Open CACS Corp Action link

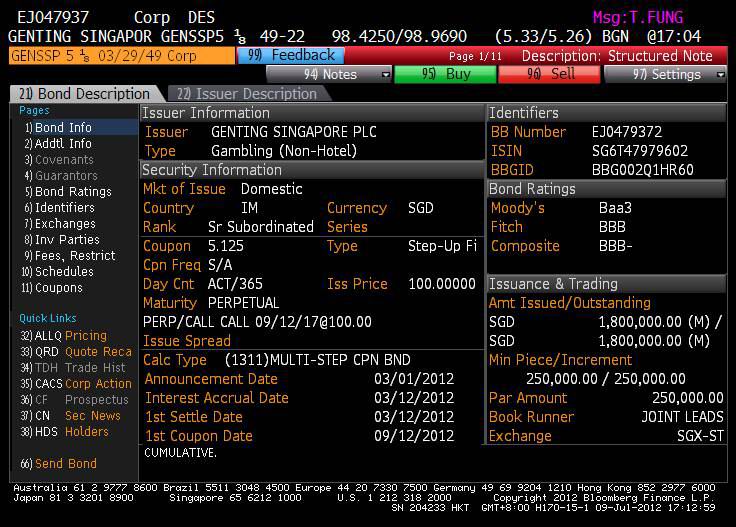click(76, 383)
